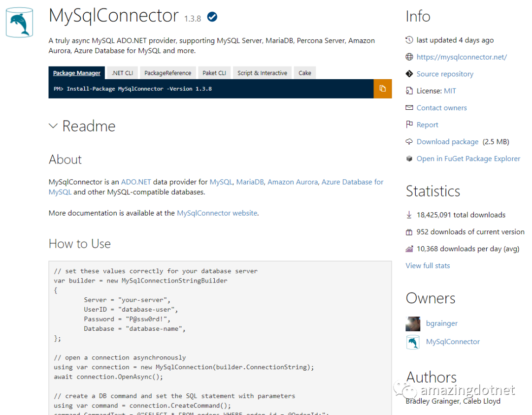Open the MySqlConnector website link

coord(217,213)
